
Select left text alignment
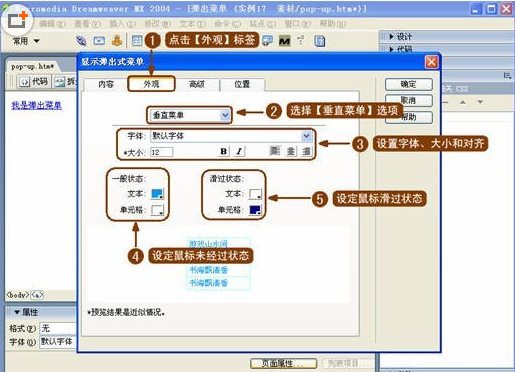click(x=275, y=151)
